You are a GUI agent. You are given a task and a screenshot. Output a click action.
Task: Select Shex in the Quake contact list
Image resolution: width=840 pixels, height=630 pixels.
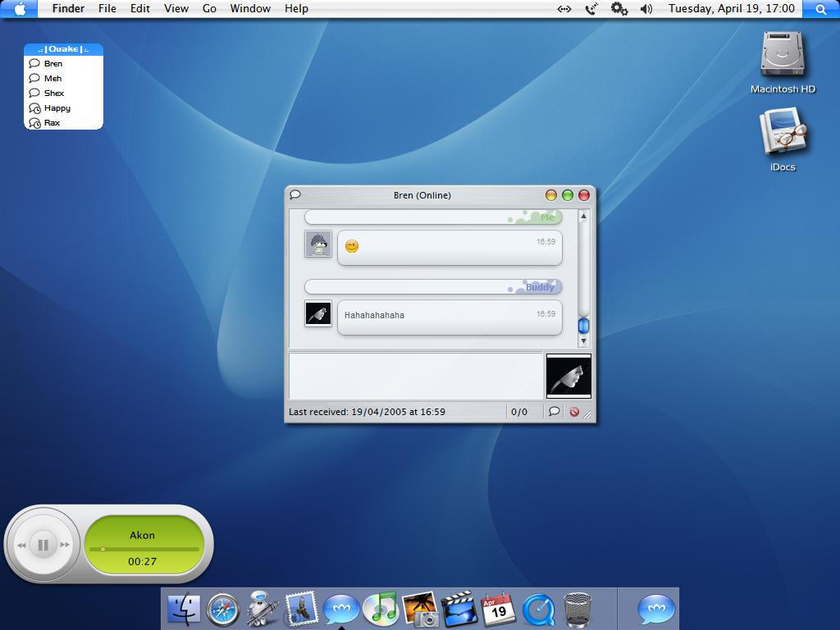[x=63, y=93]
